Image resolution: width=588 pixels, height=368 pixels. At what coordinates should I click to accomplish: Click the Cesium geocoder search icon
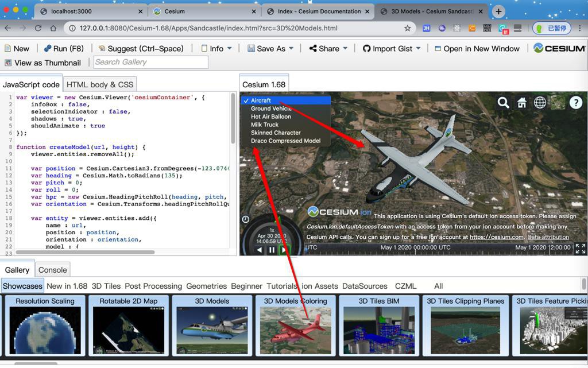tap(503, 102)
